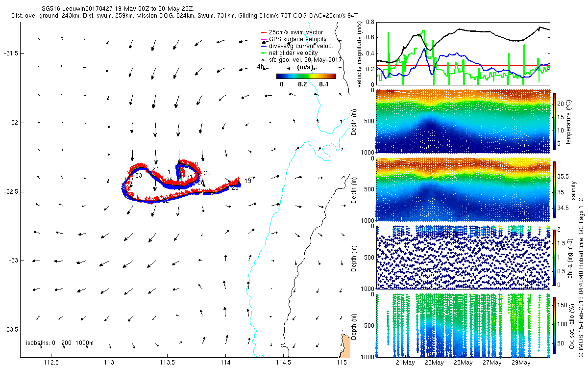
Task: Click longitude tick label '112.5'
Action: 51,363
